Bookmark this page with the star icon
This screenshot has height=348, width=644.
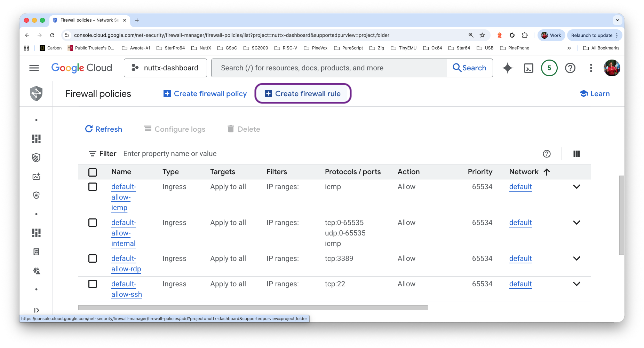tap(482, 35)
